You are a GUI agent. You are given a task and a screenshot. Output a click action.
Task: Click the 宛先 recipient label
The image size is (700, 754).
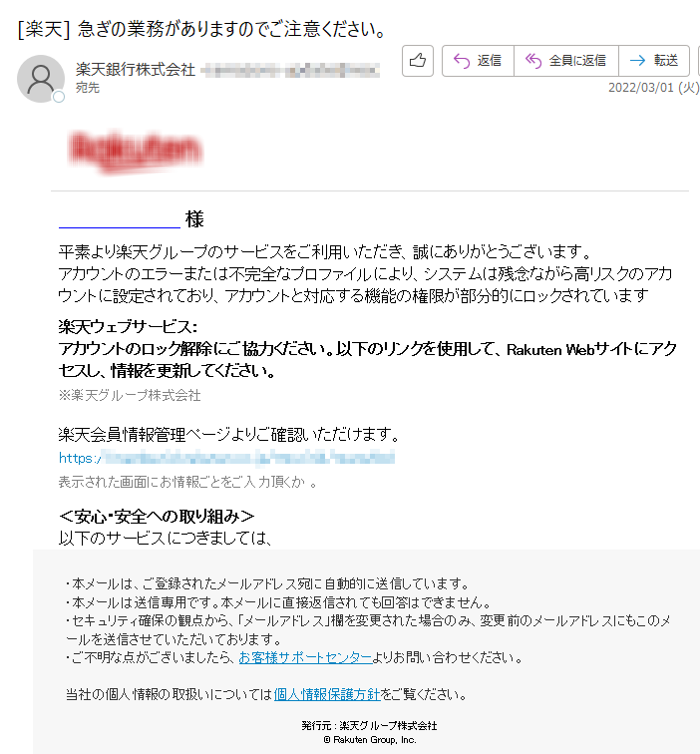click(x=88, y=88)
